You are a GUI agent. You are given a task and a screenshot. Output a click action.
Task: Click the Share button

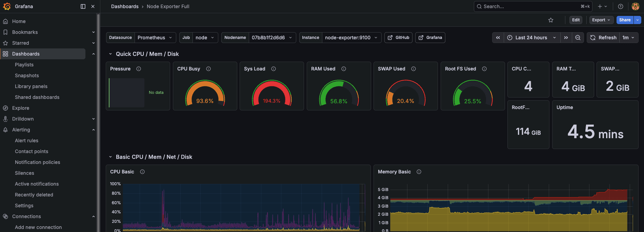click(625, 20)
